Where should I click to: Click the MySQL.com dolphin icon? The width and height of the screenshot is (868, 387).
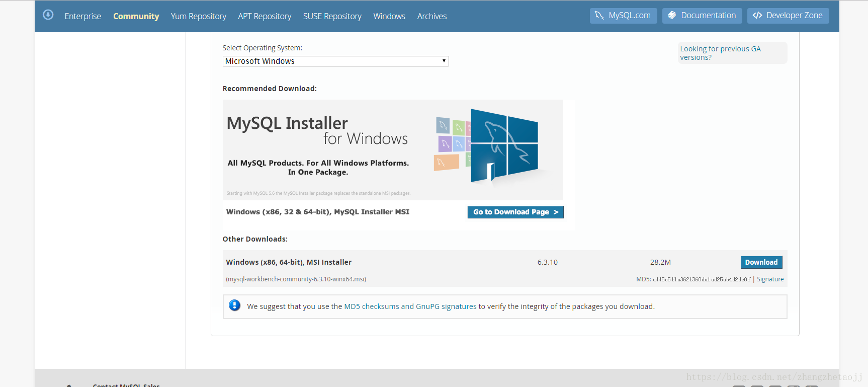point(599,16)
